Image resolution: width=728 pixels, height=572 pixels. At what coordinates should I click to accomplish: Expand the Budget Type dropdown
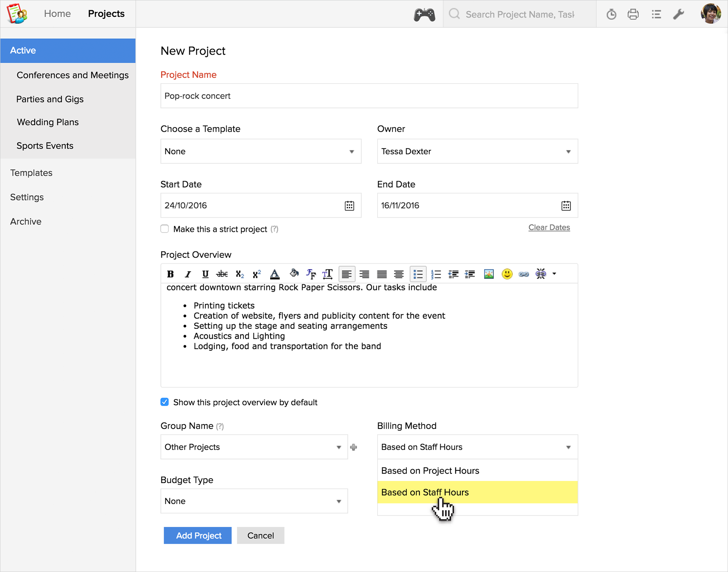pyautogui.click(x=254, y=501)
